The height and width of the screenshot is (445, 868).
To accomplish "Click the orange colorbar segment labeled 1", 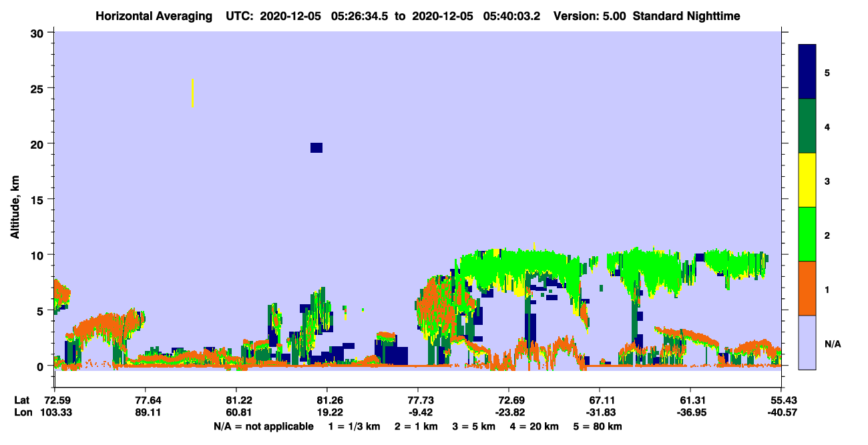I will [807, 288].
